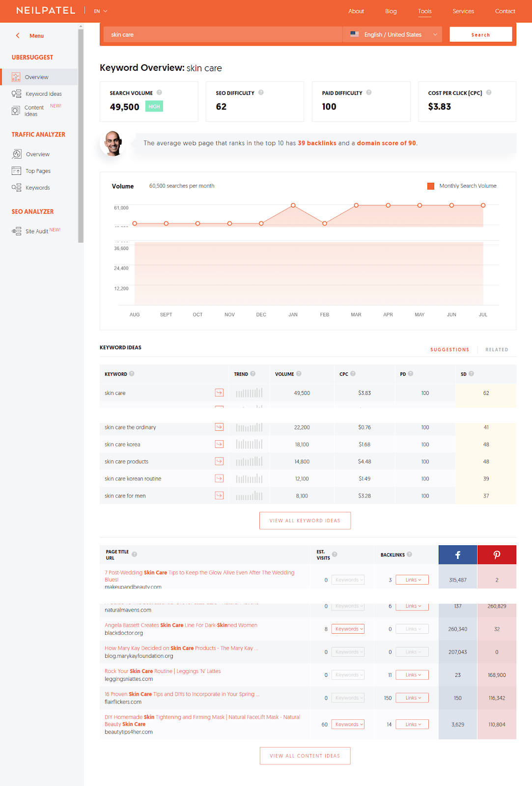Viewport: 532px width, 786px height.
Task: Click the keyword search input field
Action: (223, 34)
